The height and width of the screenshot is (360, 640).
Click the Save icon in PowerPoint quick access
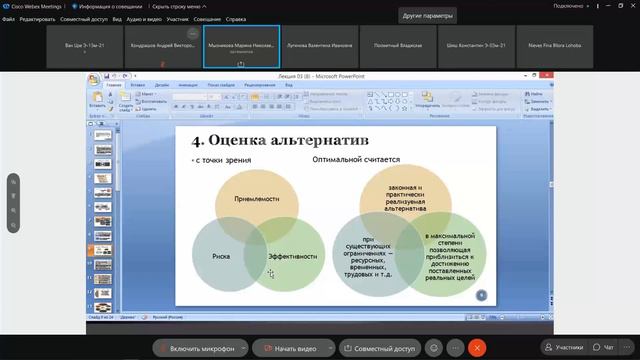(x=107, y=76)
